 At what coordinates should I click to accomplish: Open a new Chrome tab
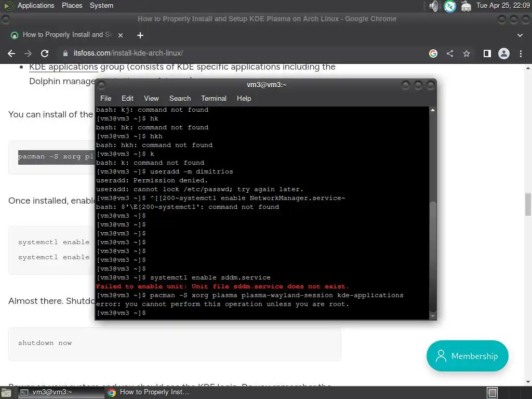point(140,35)
